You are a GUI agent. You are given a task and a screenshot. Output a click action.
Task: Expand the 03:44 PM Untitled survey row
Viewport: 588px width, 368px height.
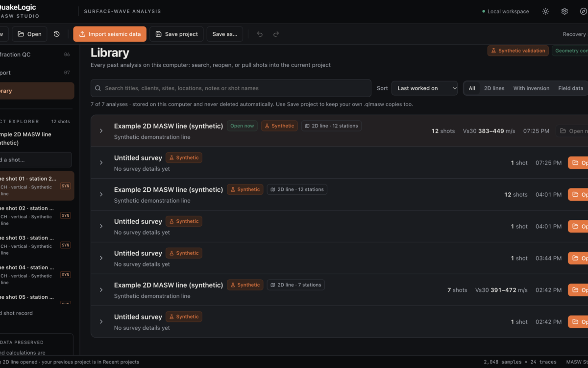[101, 258]
